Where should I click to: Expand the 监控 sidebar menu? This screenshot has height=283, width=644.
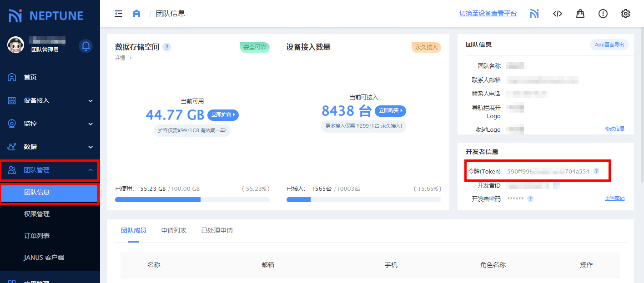[x=50, y=124]
